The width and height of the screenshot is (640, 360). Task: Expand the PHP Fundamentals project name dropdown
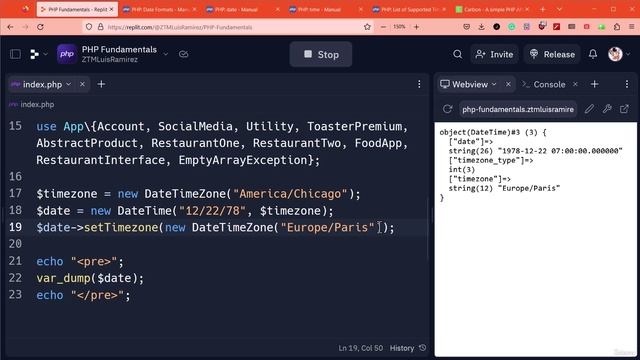(165, 54)
